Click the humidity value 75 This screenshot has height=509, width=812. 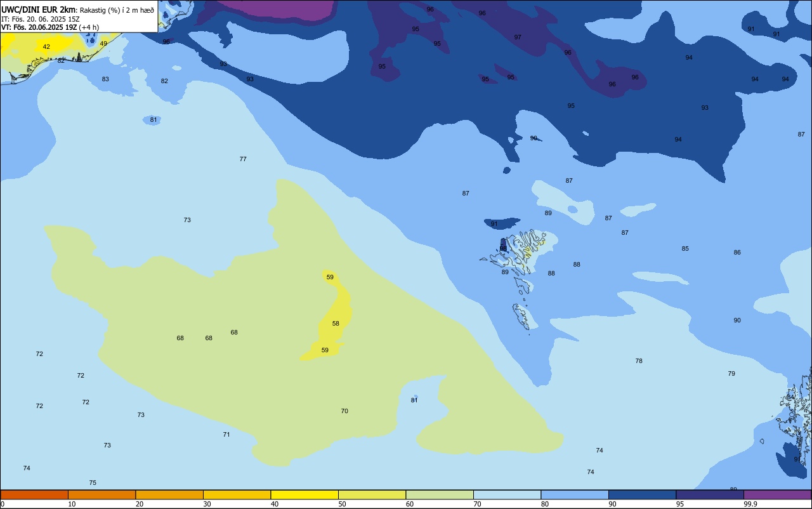coord(93,483)
